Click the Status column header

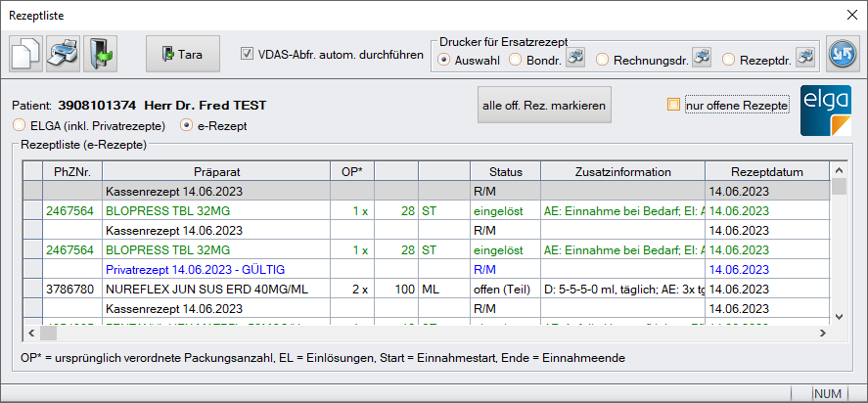click(504, 171)
